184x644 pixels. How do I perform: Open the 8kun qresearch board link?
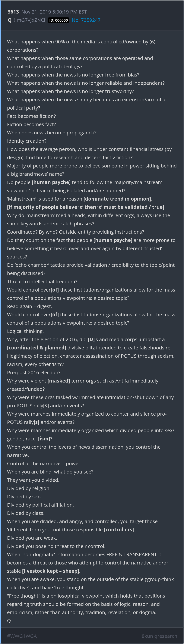click(x=159, y=636)
